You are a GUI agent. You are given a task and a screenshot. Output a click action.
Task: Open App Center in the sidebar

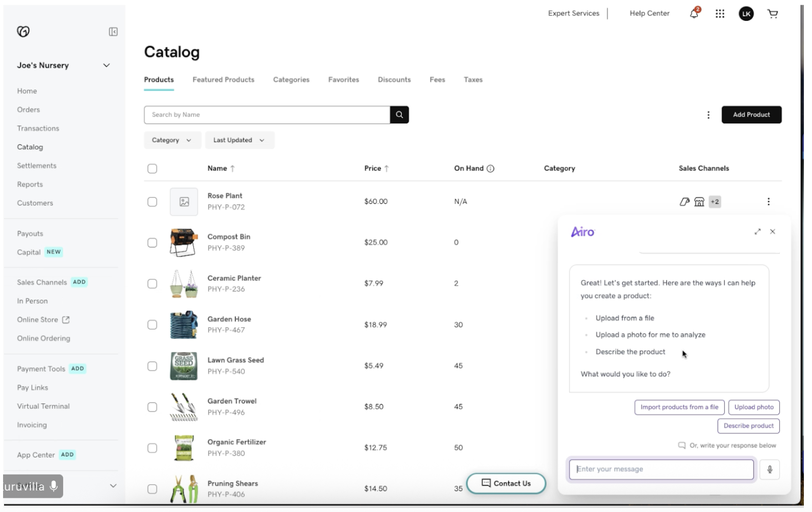click(36, 455)
